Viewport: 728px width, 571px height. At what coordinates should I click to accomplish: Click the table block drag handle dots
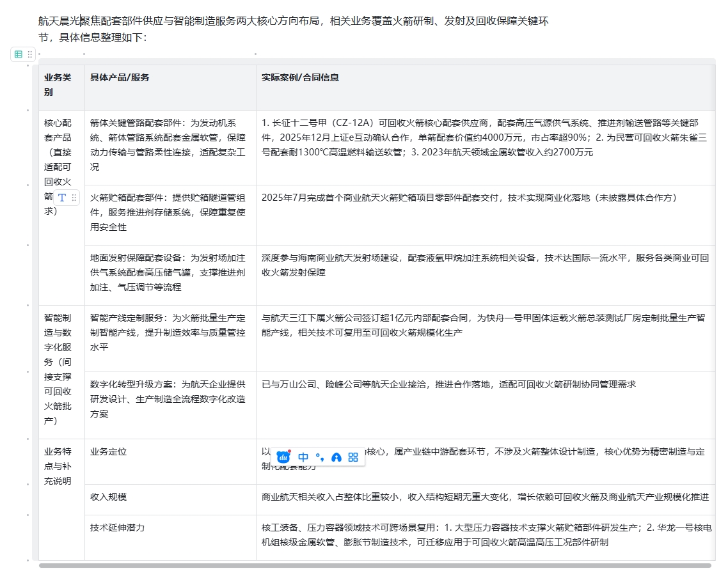coord(29,54)
